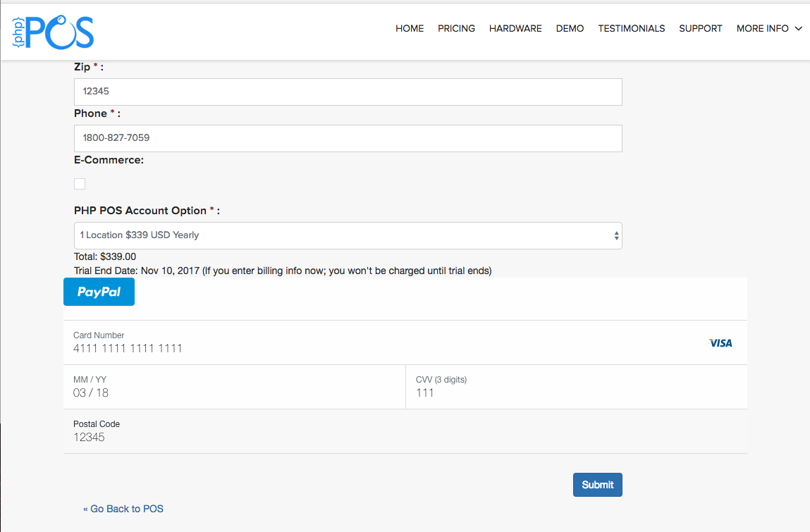Select the MM / YY expiry field
This screenshot has height=532, width=810.
click(x=233, y=392)
